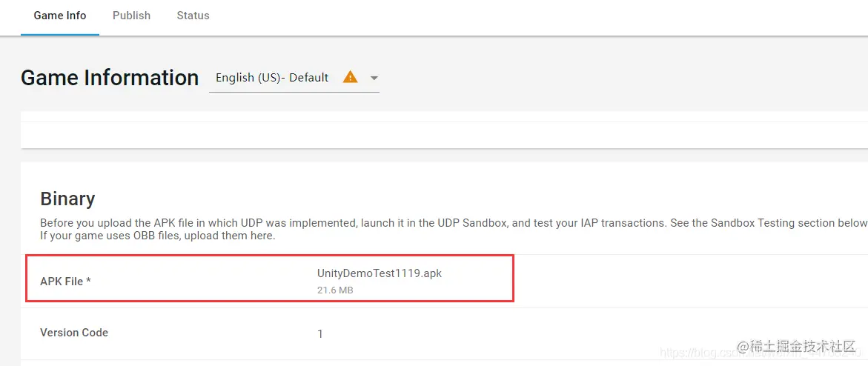868x366 pixels.
Task: Click the 21.6 MB file size text
Action: 335,290
